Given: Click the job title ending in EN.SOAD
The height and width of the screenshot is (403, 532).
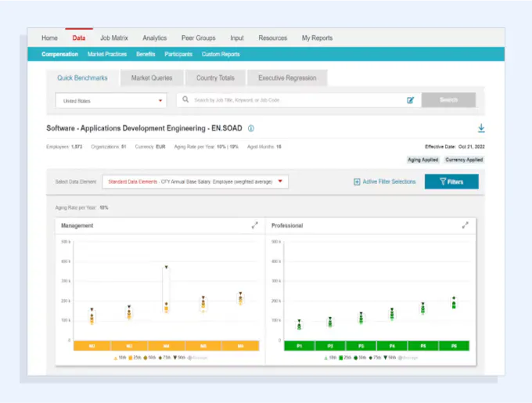Looking at the screenshot, I should tap(144, 128).
